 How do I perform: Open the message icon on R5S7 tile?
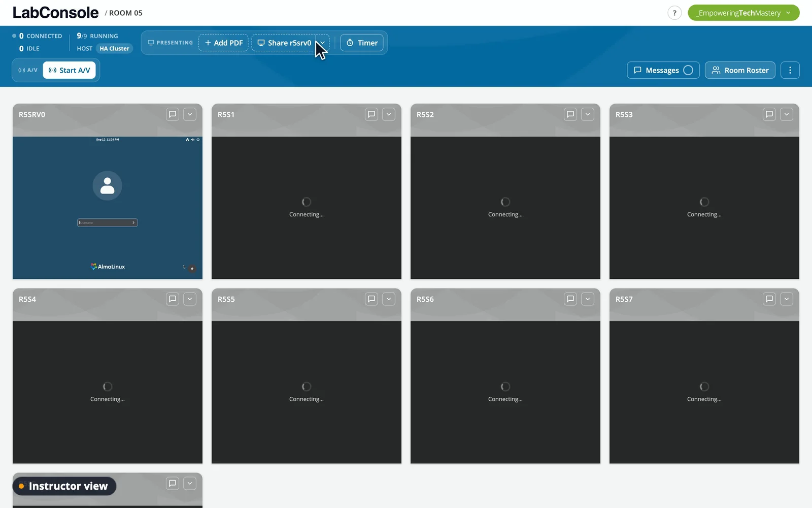769,299
